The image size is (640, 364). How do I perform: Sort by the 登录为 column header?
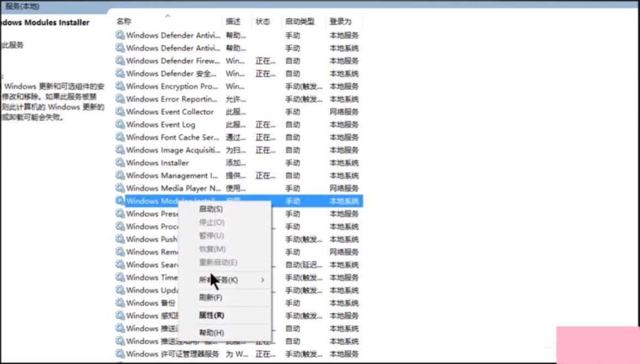340,22
